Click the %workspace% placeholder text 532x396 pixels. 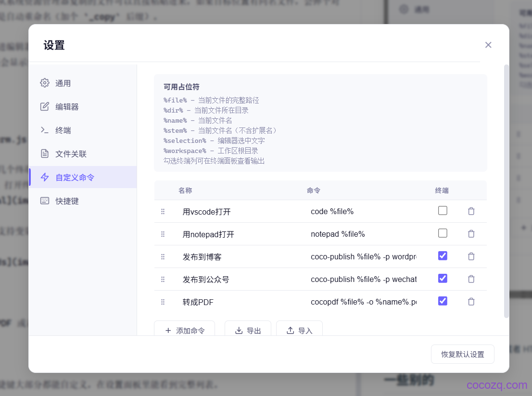coord(185,151)
